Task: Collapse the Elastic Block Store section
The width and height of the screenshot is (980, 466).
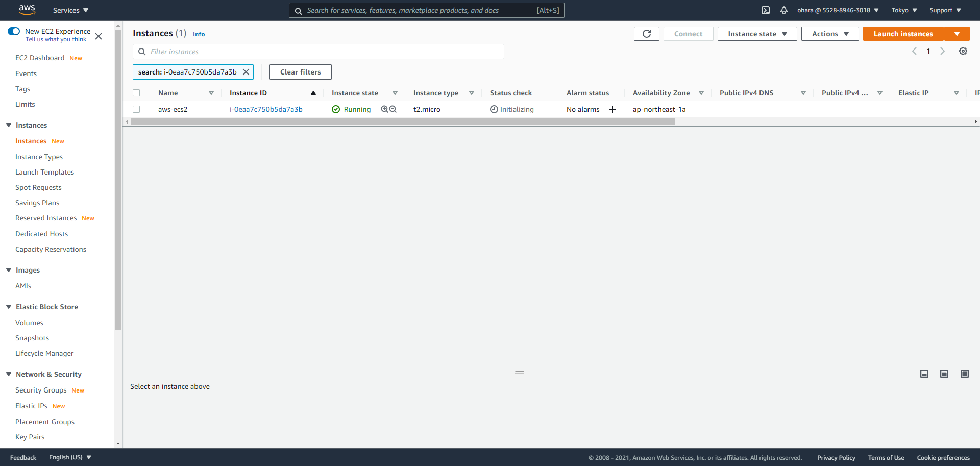Action: tap(9, 307)
